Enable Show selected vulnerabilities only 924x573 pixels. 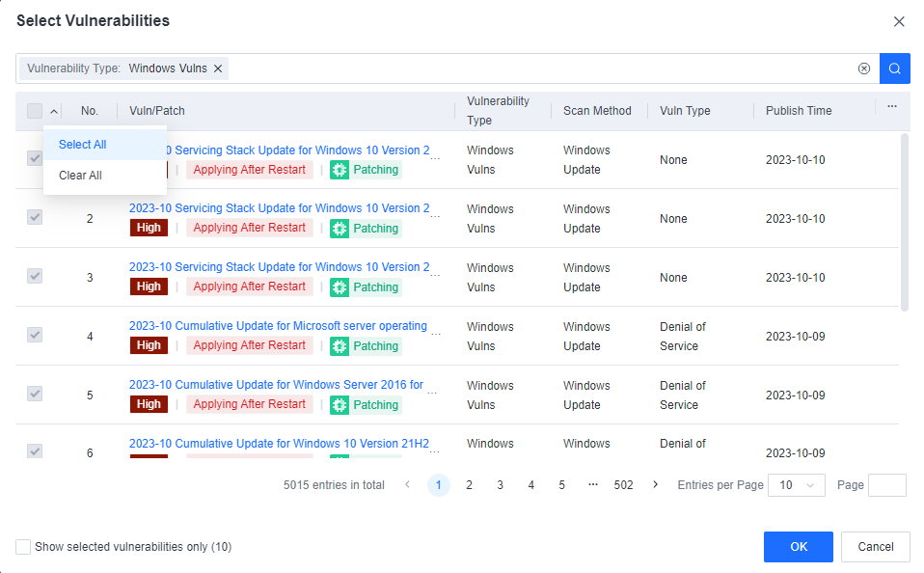[x=23, y=547]
